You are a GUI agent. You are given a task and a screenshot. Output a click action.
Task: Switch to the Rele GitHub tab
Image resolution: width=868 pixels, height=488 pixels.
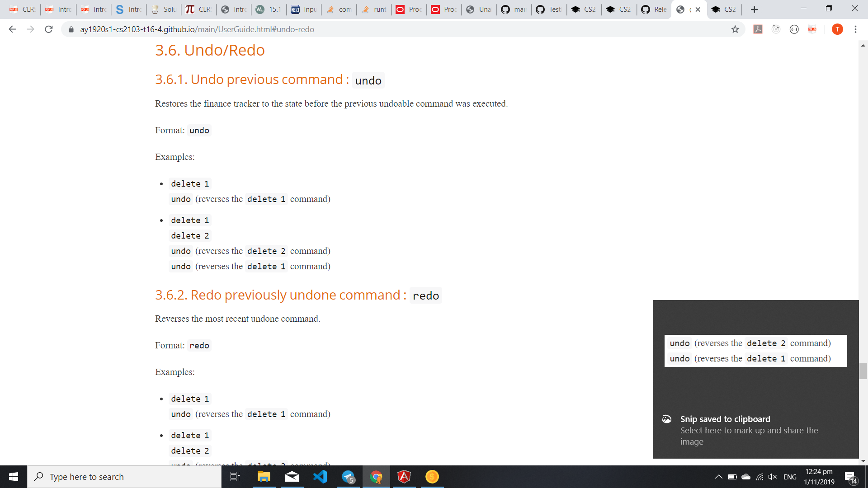pos(655,9)
